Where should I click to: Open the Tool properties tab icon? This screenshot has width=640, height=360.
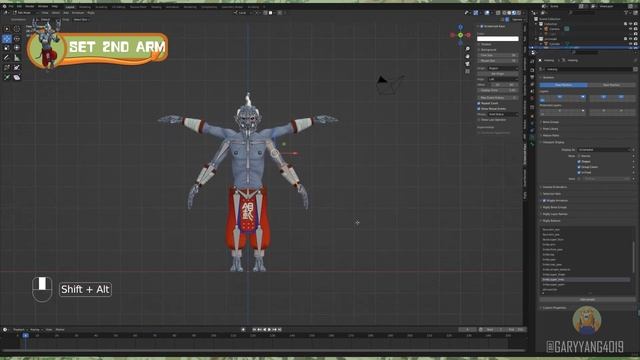[532, 61]
